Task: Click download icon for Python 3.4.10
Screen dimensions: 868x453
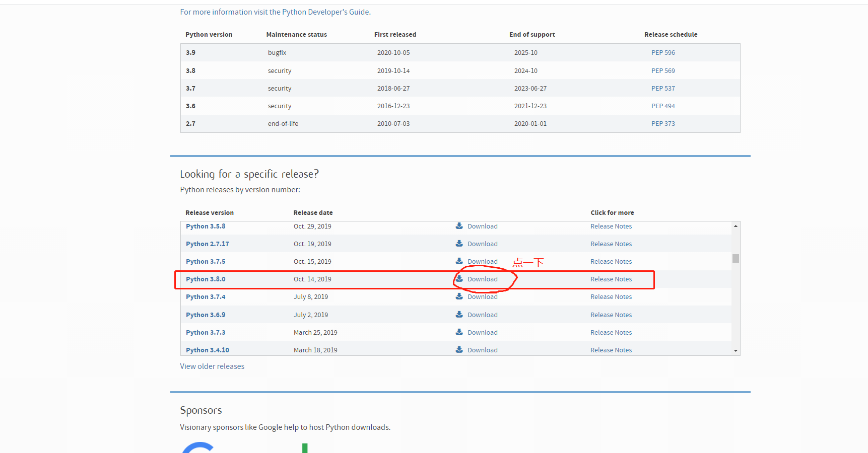Action: [x=459, y=350]
